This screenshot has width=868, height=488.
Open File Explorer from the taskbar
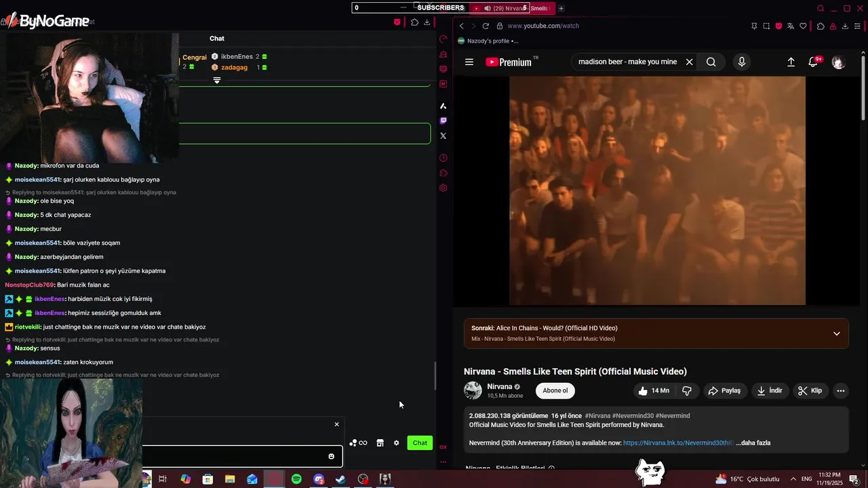click(x=230, y=479)
